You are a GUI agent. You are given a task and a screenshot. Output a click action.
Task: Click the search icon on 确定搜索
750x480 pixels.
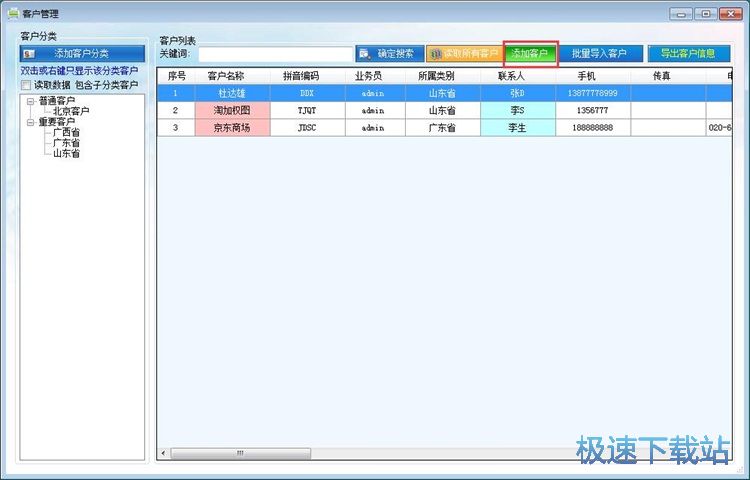click(x=365, y=54)
